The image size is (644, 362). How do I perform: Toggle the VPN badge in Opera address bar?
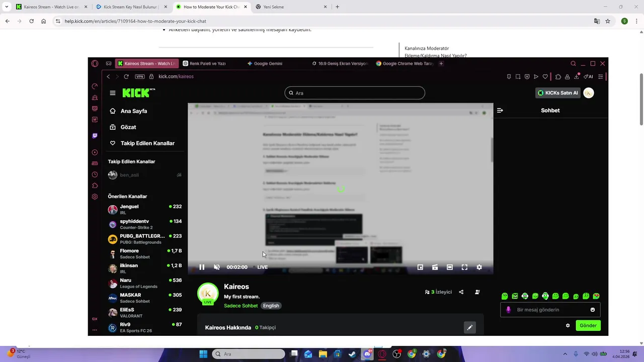click(140, 76)
